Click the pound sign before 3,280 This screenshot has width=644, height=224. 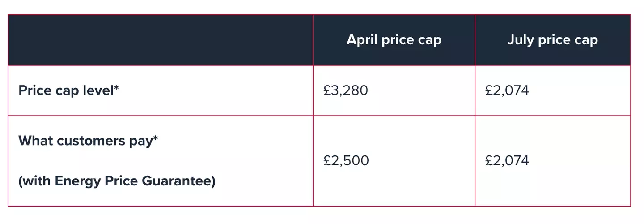(327, 90)
